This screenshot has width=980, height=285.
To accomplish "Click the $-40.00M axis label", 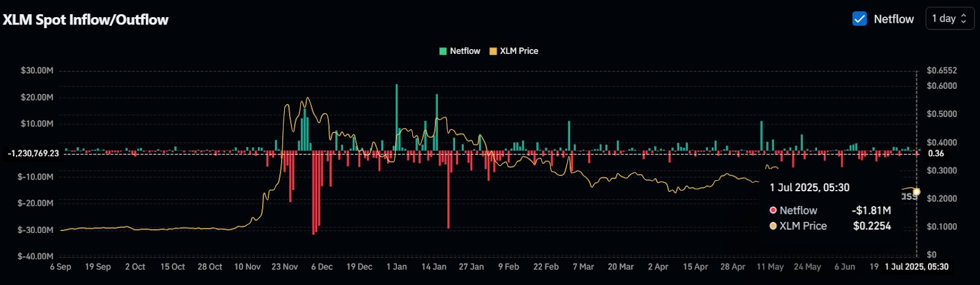I will (35, 256).
